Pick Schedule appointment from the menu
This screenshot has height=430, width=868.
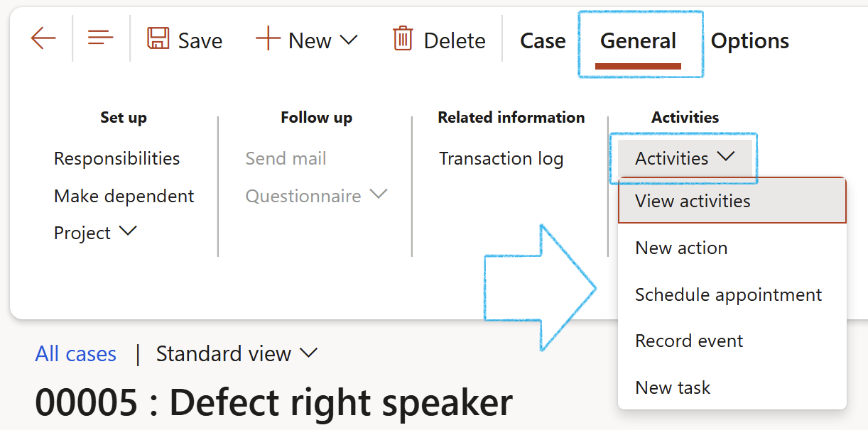[x=728, y=294]
